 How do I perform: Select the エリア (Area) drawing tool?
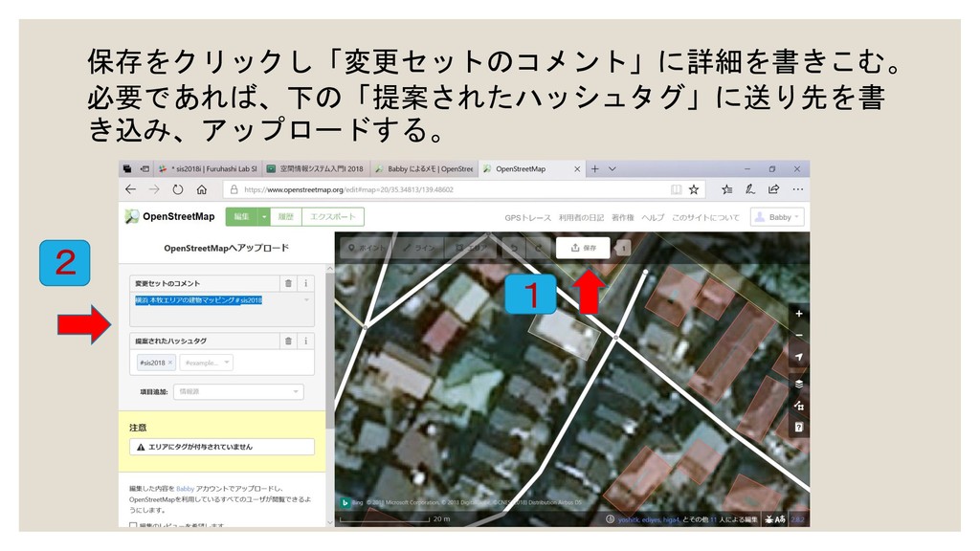point(471,248)
